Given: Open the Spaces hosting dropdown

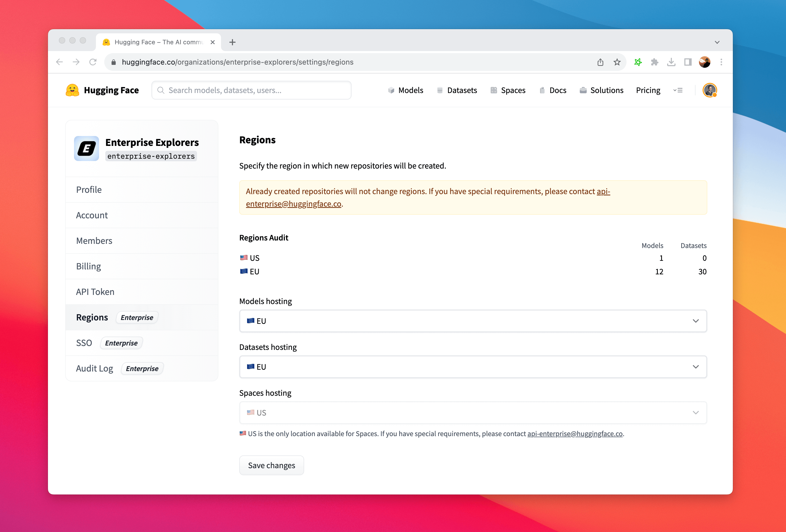Looking at the screenshot, I should coord(473,413).
